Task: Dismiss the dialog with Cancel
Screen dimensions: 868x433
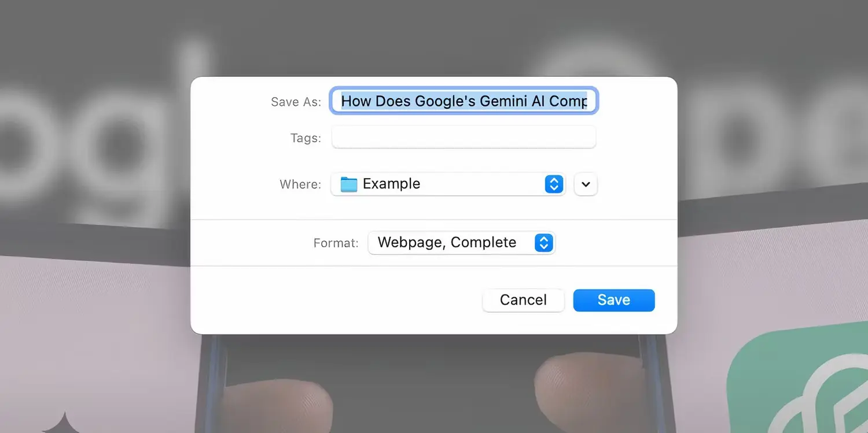Action: (x=523, y=300)
